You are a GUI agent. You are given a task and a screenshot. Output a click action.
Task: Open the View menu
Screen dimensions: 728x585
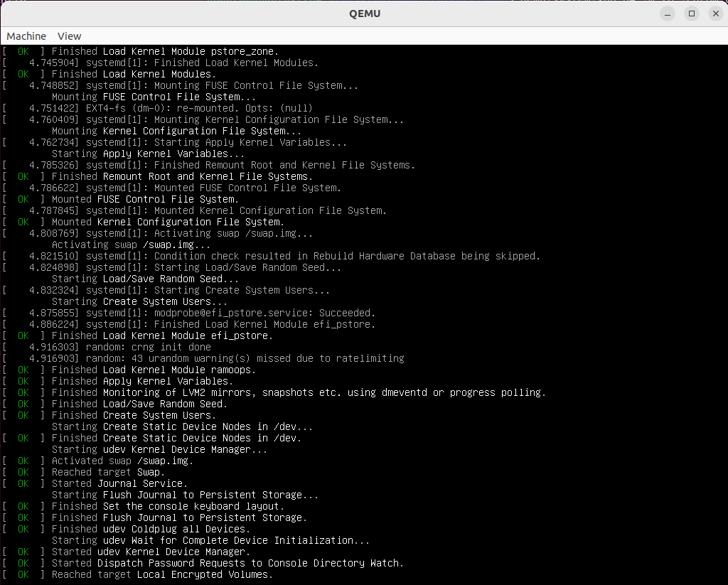coord(70,36)
